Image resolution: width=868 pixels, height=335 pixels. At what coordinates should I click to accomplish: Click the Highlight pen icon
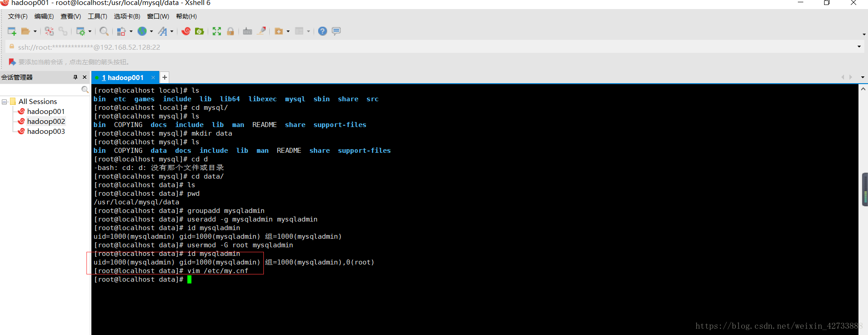point(262,31)
